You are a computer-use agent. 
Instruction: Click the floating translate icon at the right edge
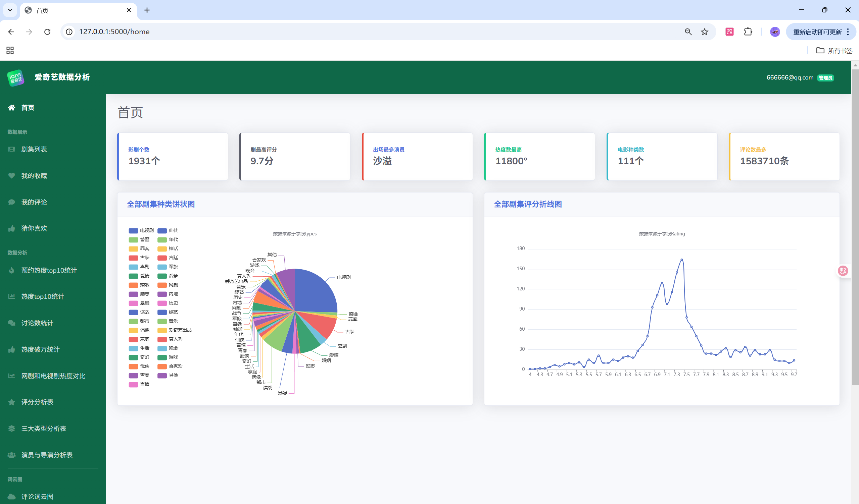tap(843, 271)
